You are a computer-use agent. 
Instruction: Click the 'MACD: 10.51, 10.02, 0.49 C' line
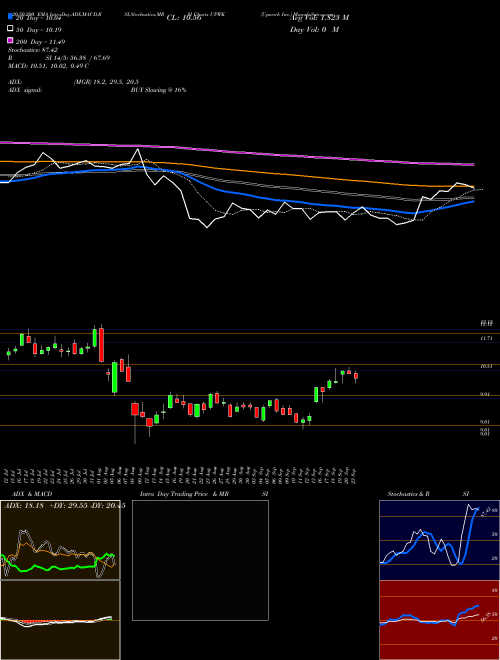(x=48, y=66)
